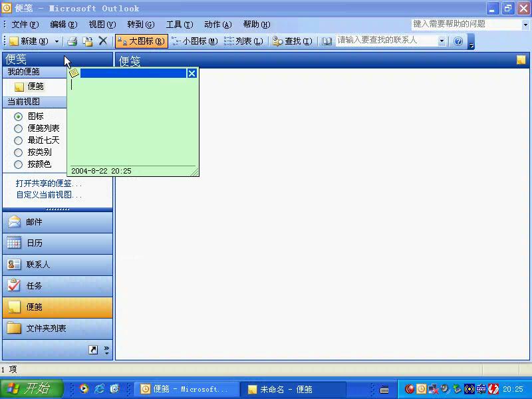This screenshot has height=399, width=532.
Task: Select the 按类别 view radio button
Action: [x=19, y=153]
